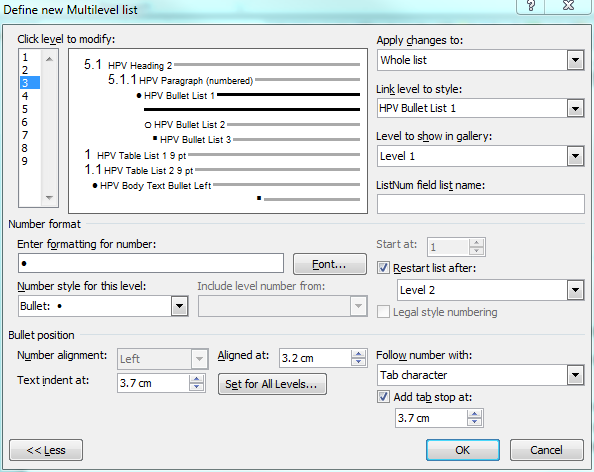Click HPV Table List 1 9 pt preview line

pyautogui.click(x=142, y=156)
